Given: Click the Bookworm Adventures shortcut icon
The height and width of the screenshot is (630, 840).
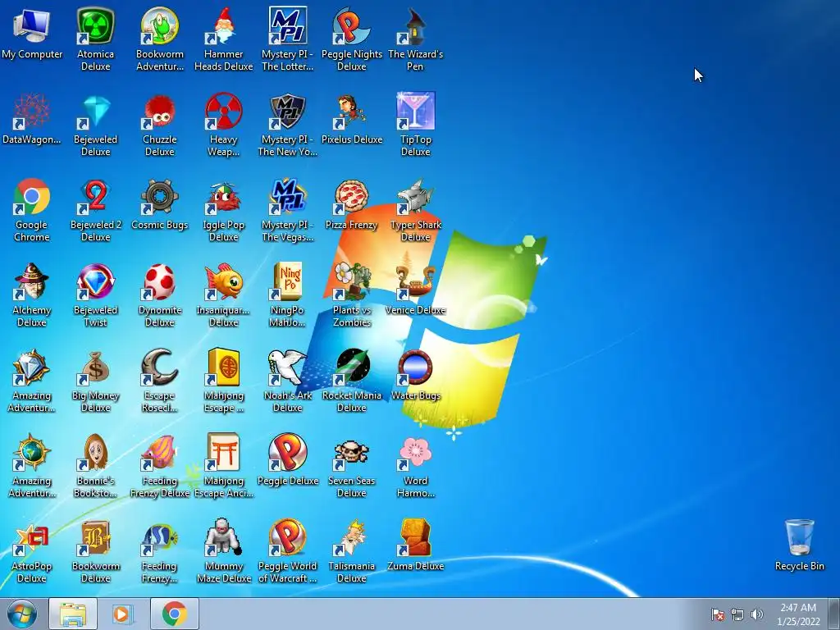Looking at the screenshot, I should 160,25.
